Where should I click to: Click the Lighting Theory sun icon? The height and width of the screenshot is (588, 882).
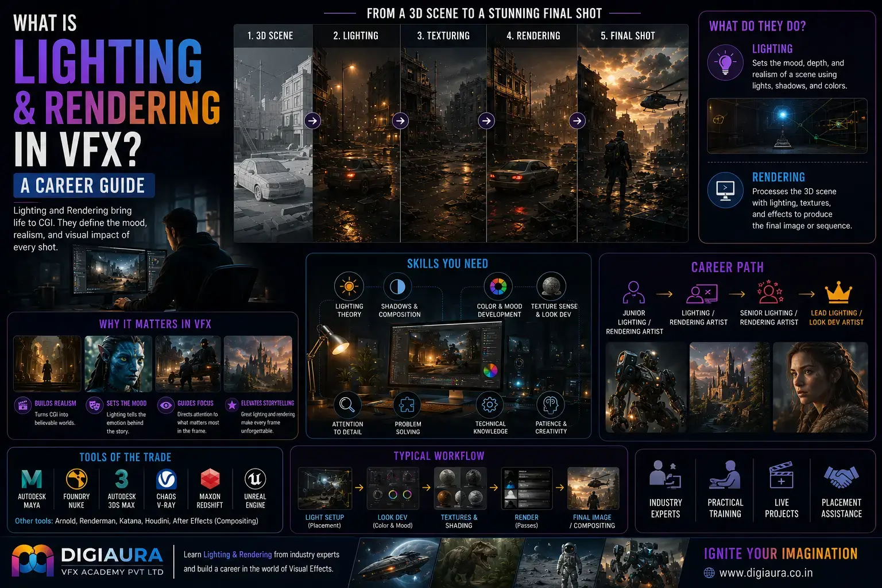(x=349, y=286)
